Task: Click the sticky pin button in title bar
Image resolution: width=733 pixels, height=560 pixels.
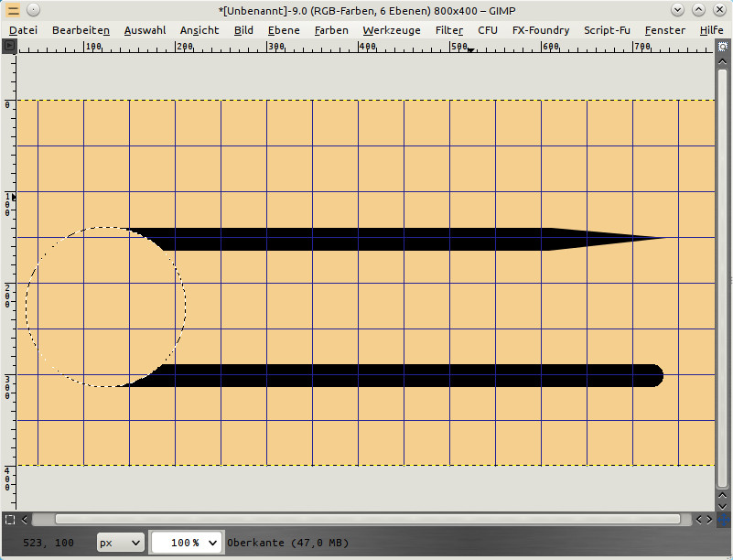Action: tap(33, 10)
